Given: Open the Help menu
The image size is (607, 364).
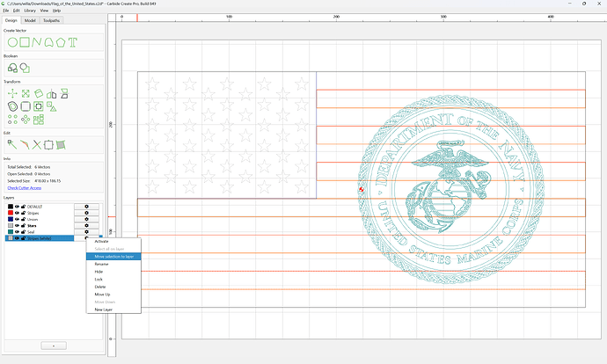Looking at the screenshot, I should point(56,11).
